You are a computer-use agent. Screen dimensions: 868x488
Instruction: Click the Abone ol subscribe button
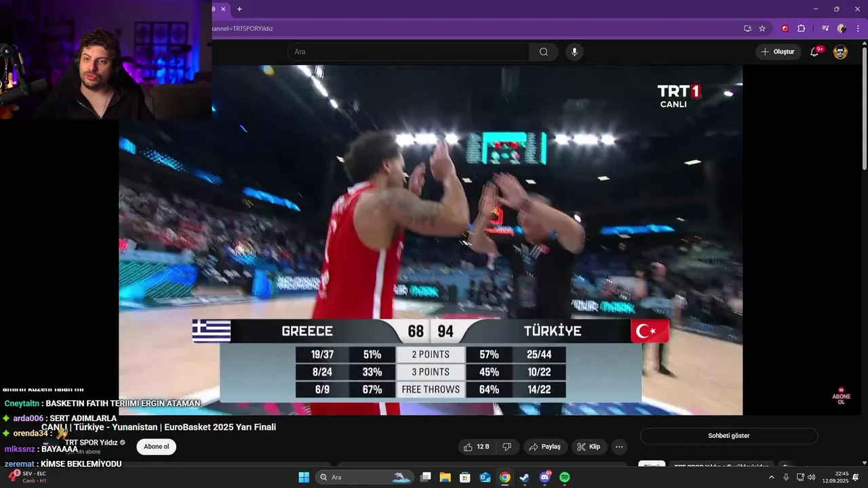(x=156, y=447)
